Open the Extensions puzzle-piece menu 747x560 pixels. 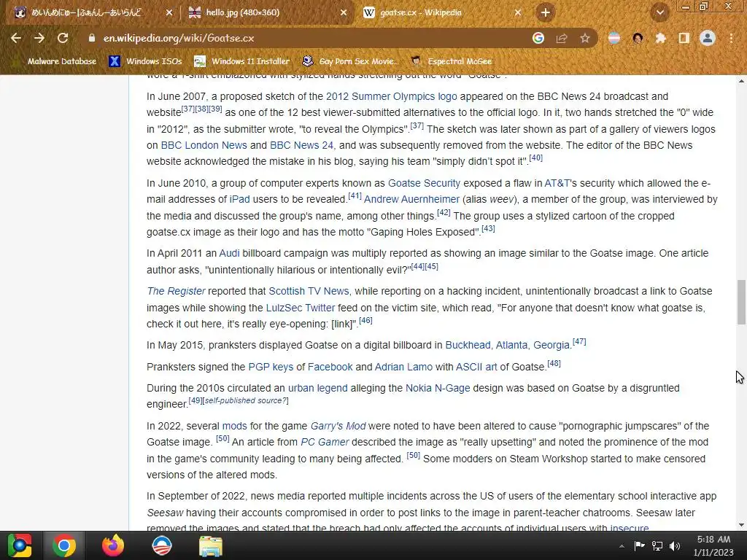coord(661,38)
